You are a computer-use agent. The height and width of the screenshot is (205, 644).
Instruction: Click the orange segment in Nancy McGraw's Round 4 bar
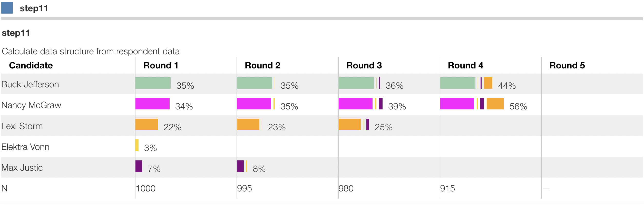pyautogui.click(x=495, y=104)
